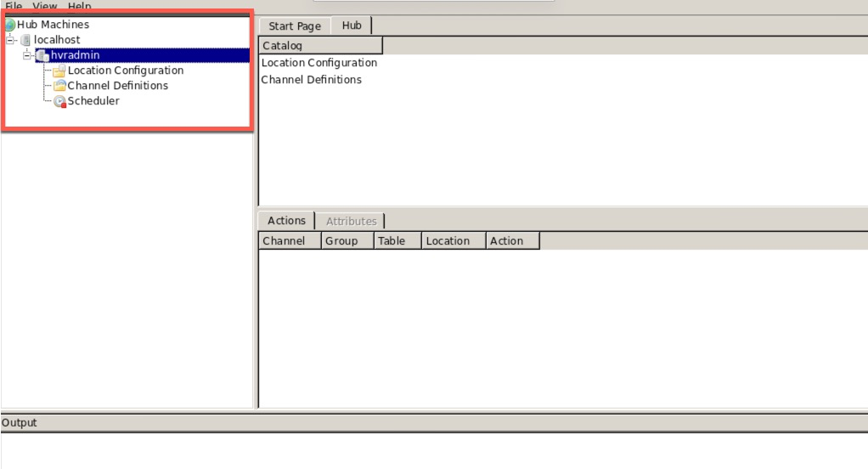Click the hvradmin hub database icon

tap(42, 55)
